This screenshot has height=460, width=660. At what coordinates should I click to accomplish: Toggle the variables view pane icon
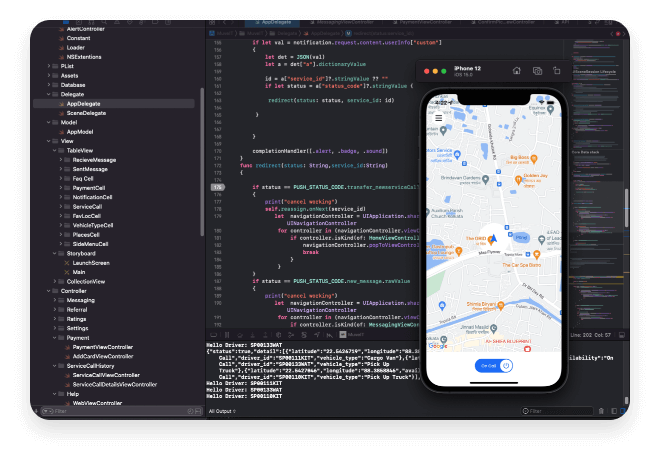point(614,411)
